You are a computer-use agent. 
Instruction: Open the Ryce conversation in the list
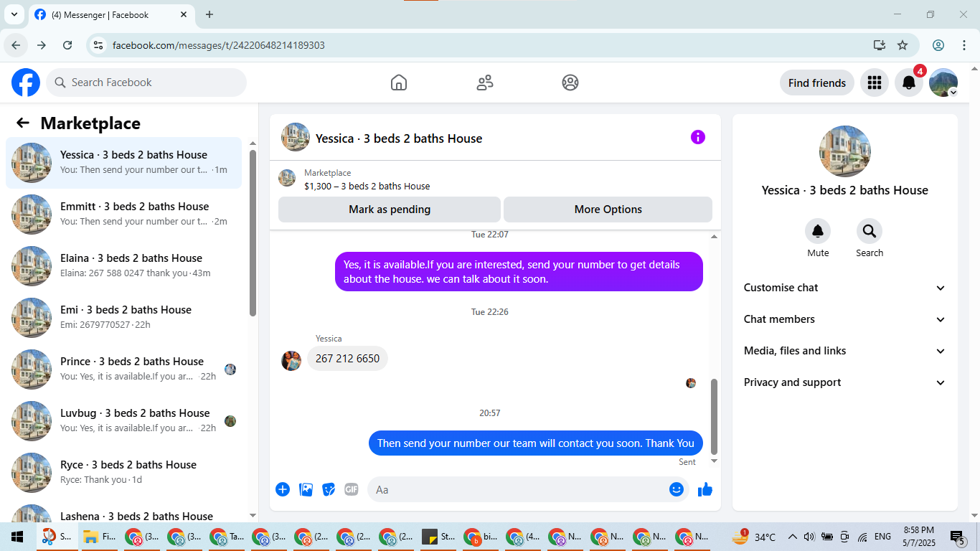(123, 473)
